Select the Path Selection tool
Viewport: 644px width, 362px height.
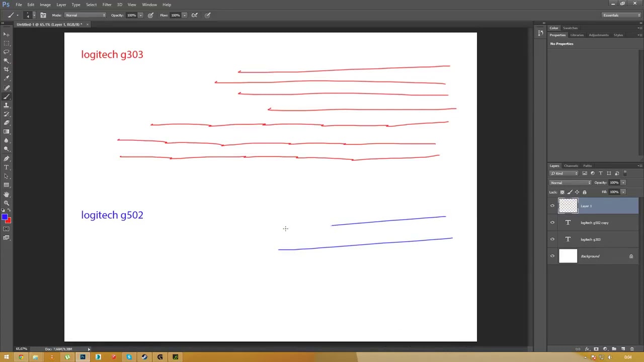click(x=7, y=176)
